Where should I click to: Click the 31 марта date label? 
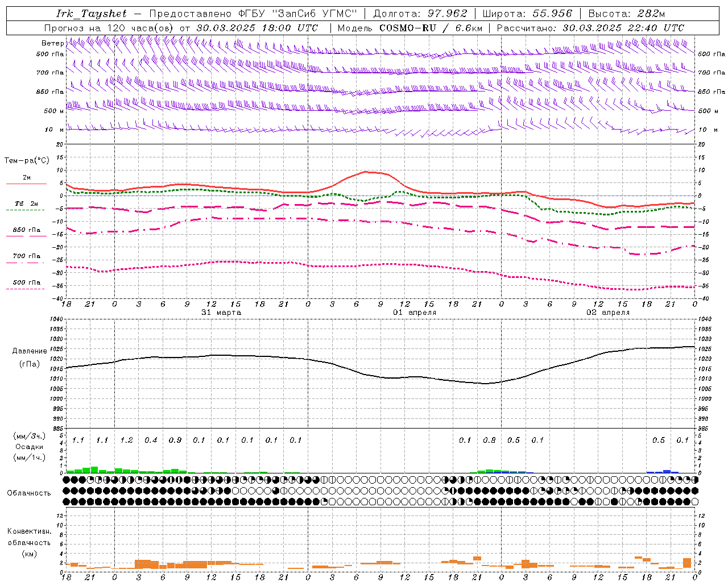[221, 313]
